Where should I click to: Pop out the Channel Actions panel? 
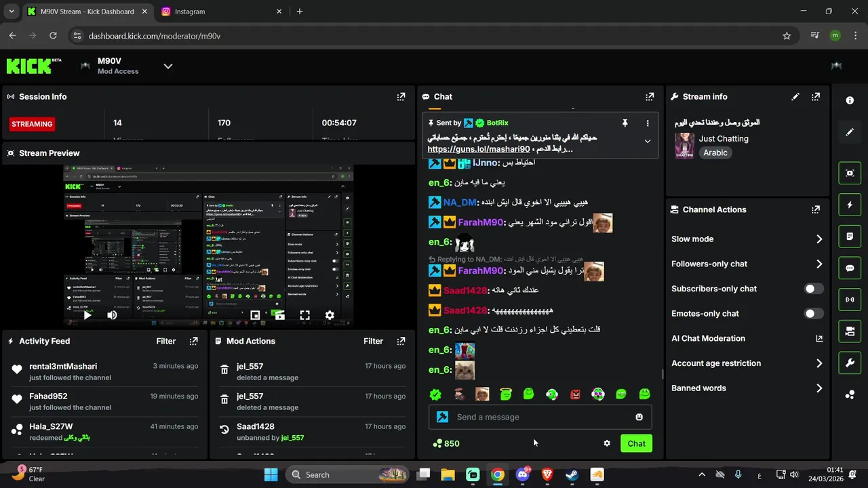click(x=816, y=210)
